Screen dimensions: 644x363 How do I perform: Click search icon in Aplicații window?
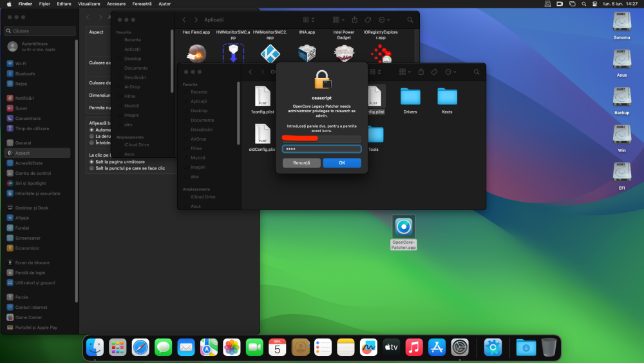[410, 20]
